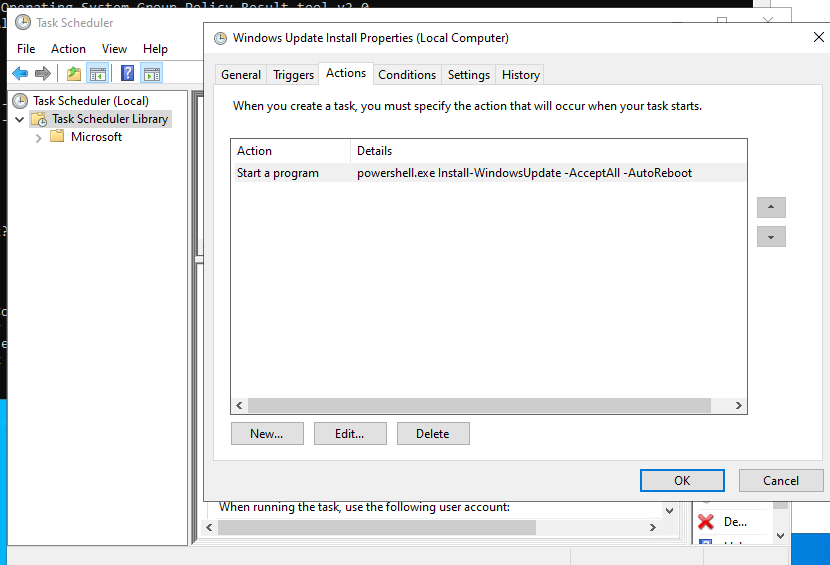The height and width of the screenshot is (565, 830).
Task: Toggle the show/hide action pane icon
Action: (x=152, y=73)
